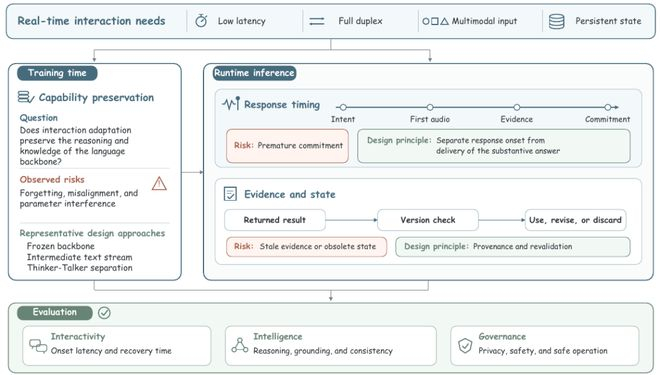Viewport: 660px width, 375px height.
Task: Click the Returned result box
Action: tap(275, 220)
